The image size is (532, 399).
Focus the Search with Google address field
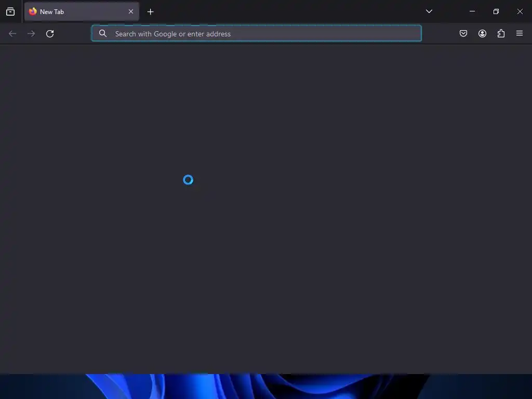click(x=257, y=34)
